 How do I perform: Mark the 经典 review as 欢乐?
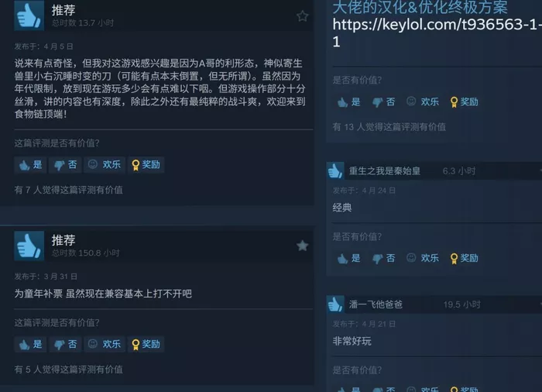tap(423, 258)
